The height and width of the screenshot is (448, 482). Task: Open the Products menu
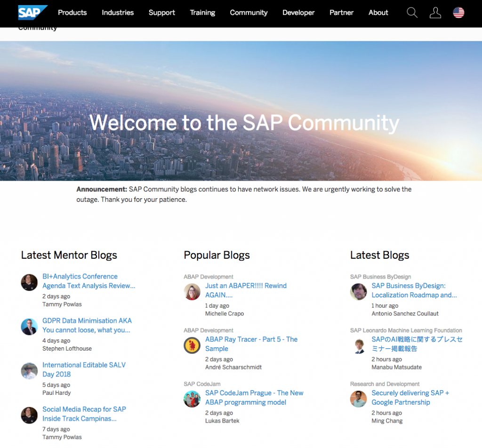pyautogui.click(x=72, y=13)
